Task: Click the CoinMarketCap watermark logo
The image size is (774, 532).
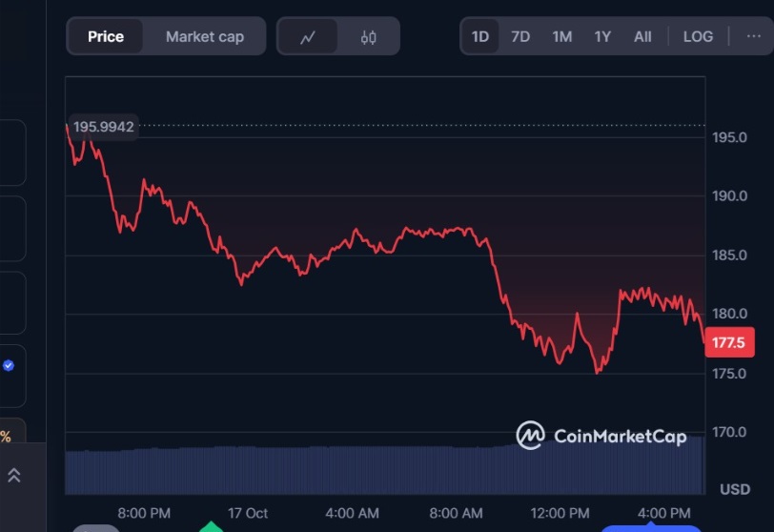Action: click(601, 436)
